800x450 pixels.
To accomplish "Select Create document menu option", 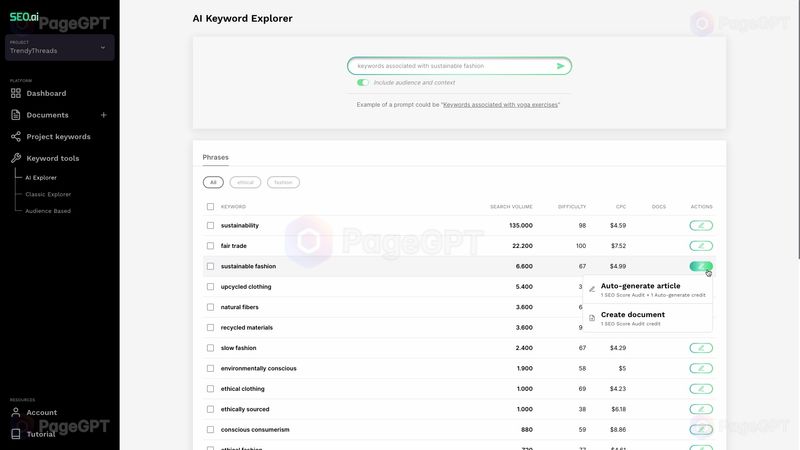I will coord(647,318).
